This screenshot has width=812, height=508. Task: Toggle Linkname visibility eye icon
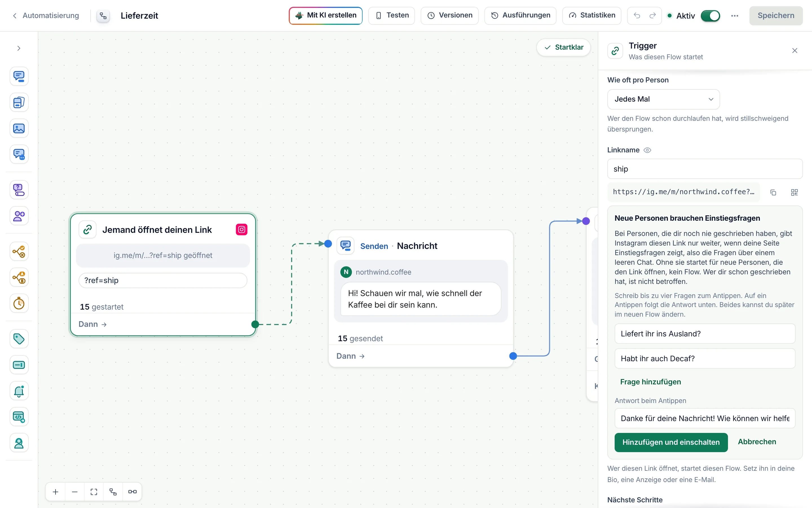[647, 150]
